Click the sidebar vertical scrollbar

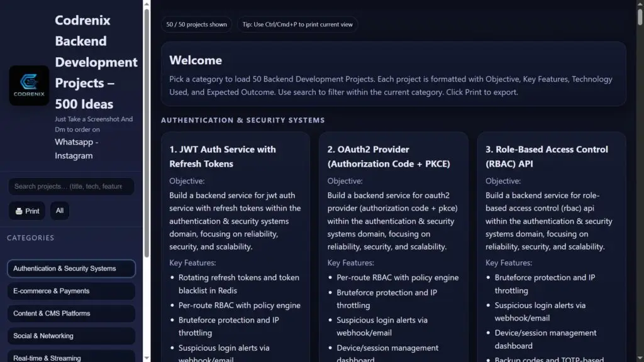[147, 126]
